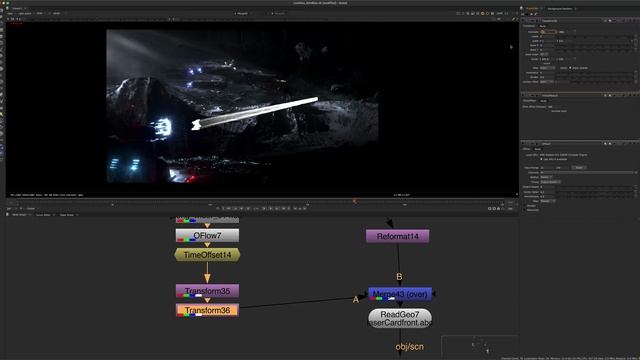Select the ReadGeo7 node
Viewport: 640px width, 360px height.
point(400,318)
